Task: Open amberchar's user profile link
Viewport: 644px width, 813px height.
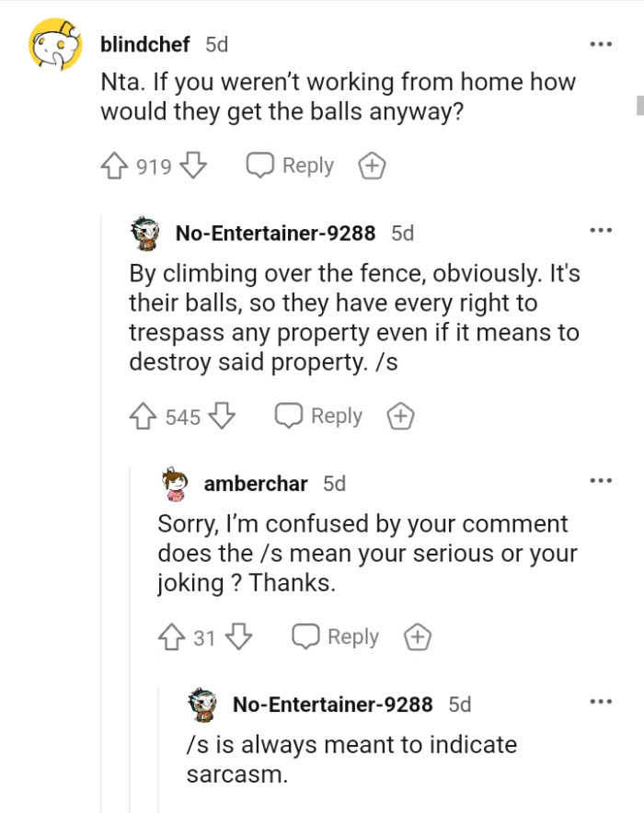Action: pyautogui.click(x=256, y=483)
